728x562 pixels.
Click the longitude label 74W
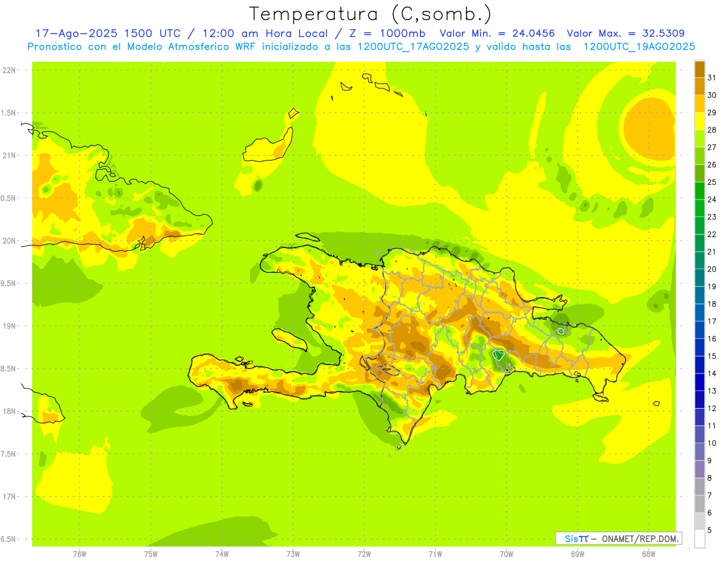pos(221,554)
